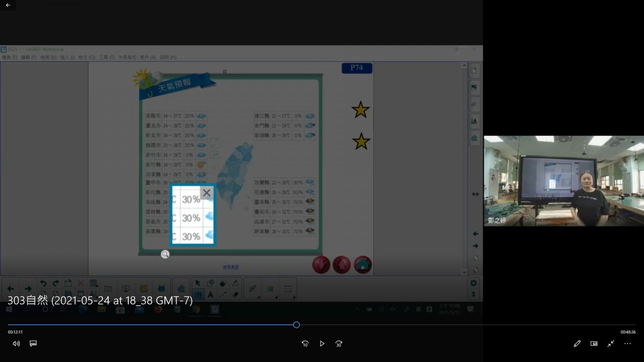Click the upper yellow star
The height and width of the screenshot is (362, 644).
361,110
